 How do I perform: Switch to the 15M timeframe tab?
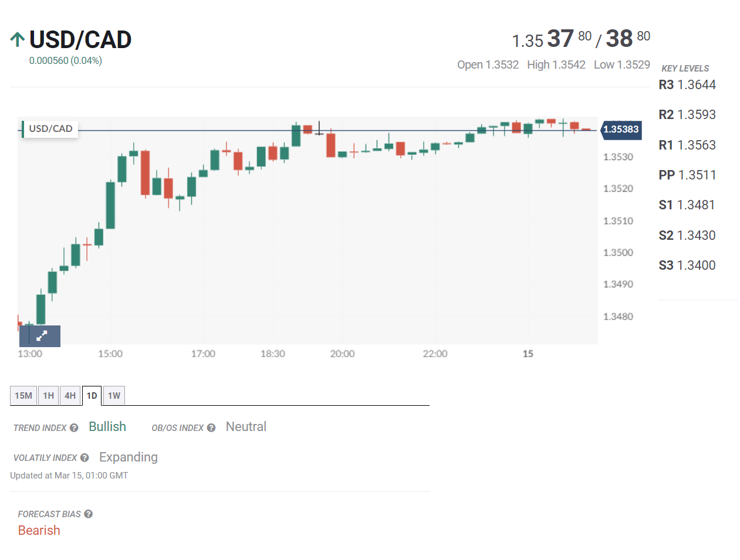[x=23, y=396]
